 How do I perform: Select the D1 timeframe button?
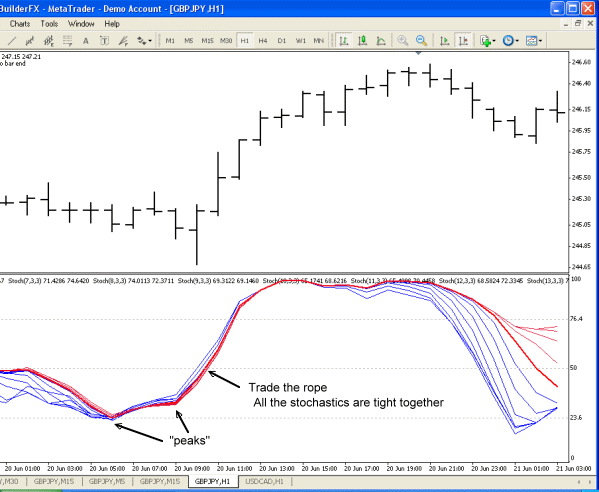coord(282,40)
